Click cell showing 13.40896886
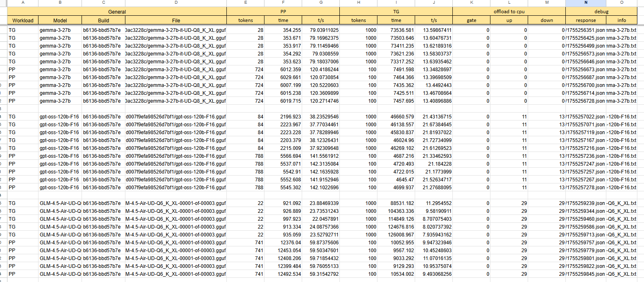This screenshot has height=282, width=644. [x=434, y=101]
